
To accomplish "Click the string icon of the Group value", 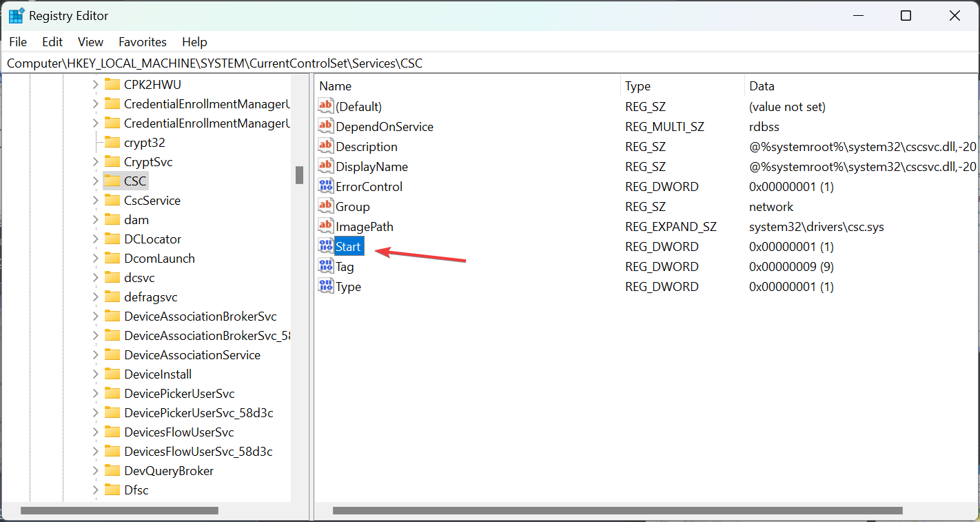I will pos(325,206).
